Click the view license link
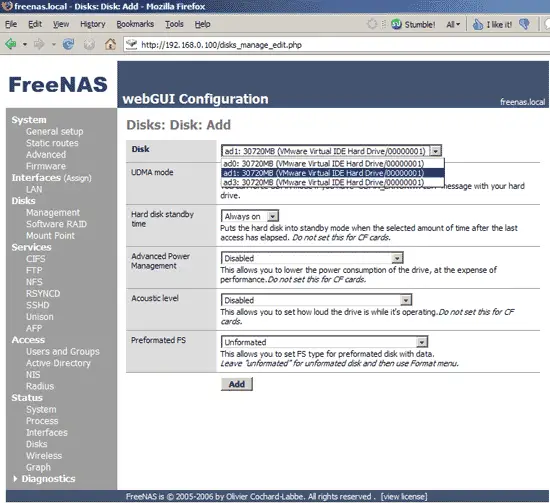Image resolution: width=550 pixels, height=503 pixels. pyautogui.click(x=404, y=497)
